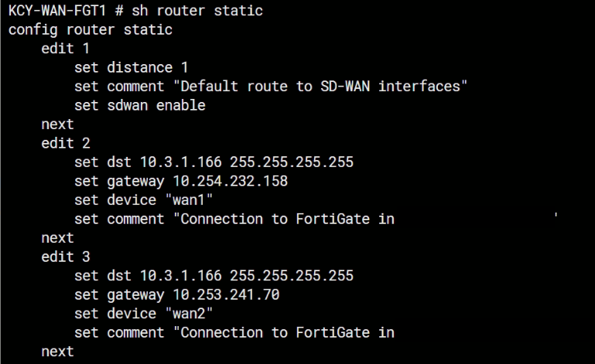Click the "set distance 1" line
Screen dimensions: 595x364
point(132,67)
